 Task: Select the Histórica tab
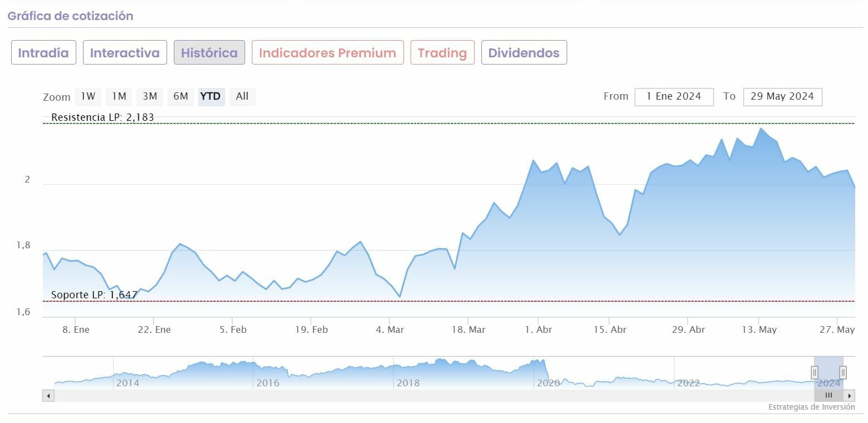click(x=209, y=53)
